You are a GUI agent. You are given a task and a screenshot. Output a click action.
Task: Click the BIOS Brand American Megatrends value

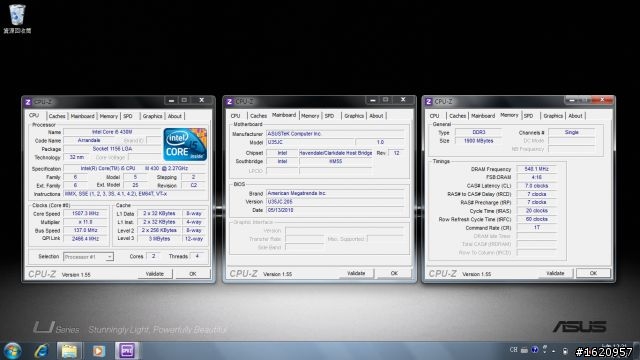(x=335, y=193)
